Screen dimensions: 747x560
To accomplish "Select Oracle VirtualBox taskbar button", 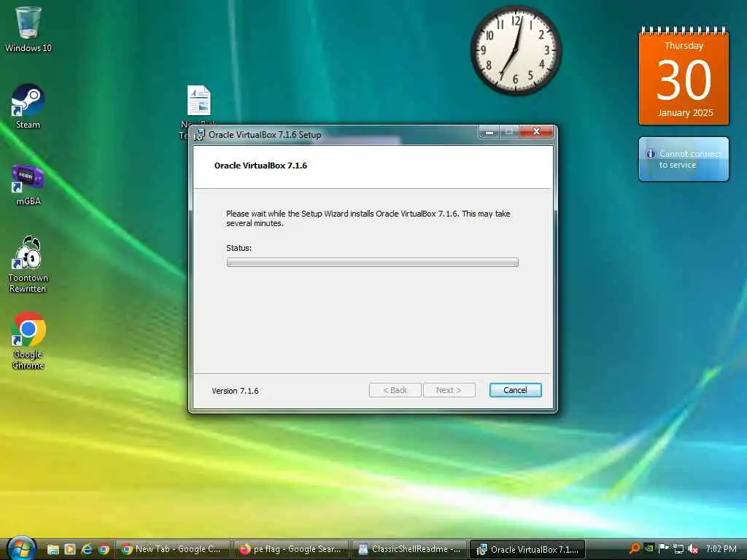I will click(x=528, y=549).
